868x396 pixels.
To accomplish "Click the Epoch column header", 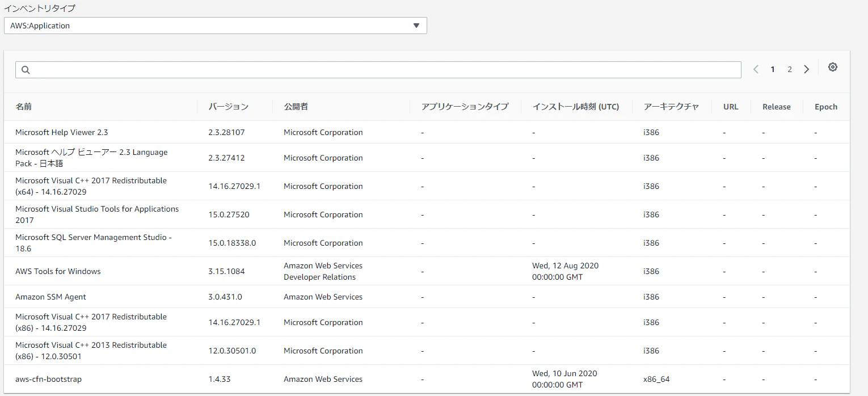I will [825, 107].
